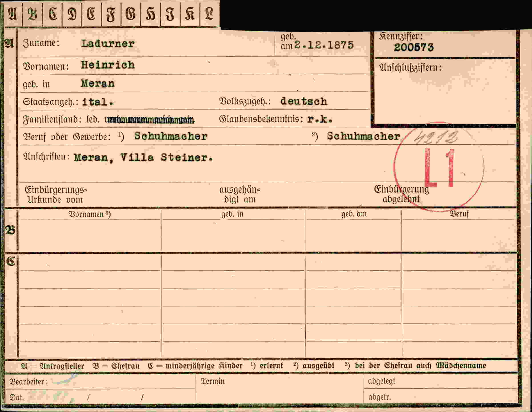
Task: Click the 'ausgehändigt am' label
Action: [x=240, y=195]
